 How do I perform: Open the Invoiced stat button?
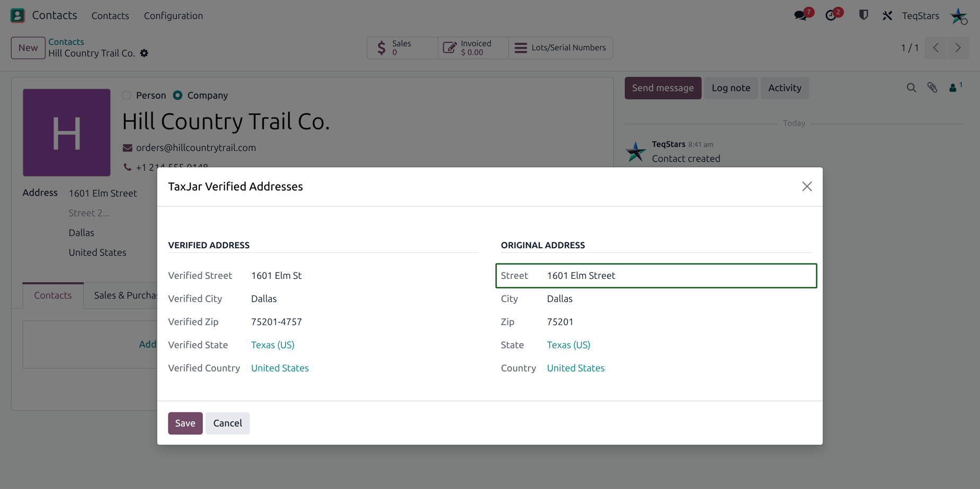point(473,48)
